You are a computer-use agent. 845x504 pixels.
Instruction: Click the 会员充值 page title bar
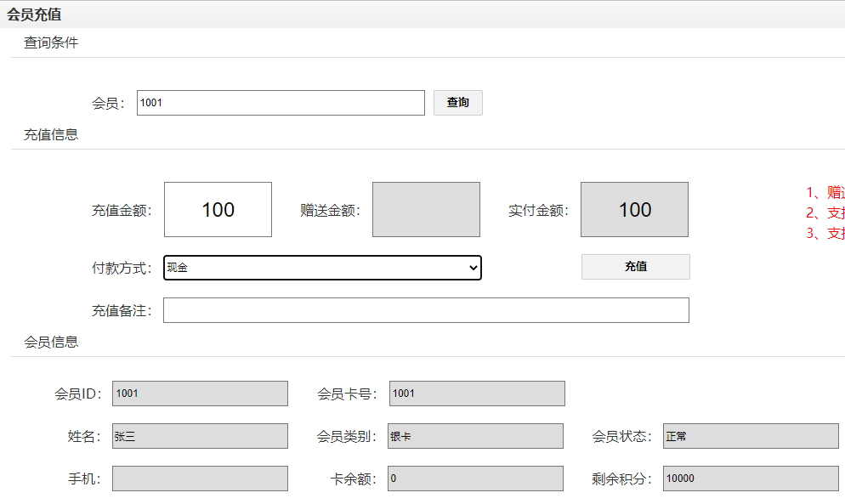coord(34,14)
